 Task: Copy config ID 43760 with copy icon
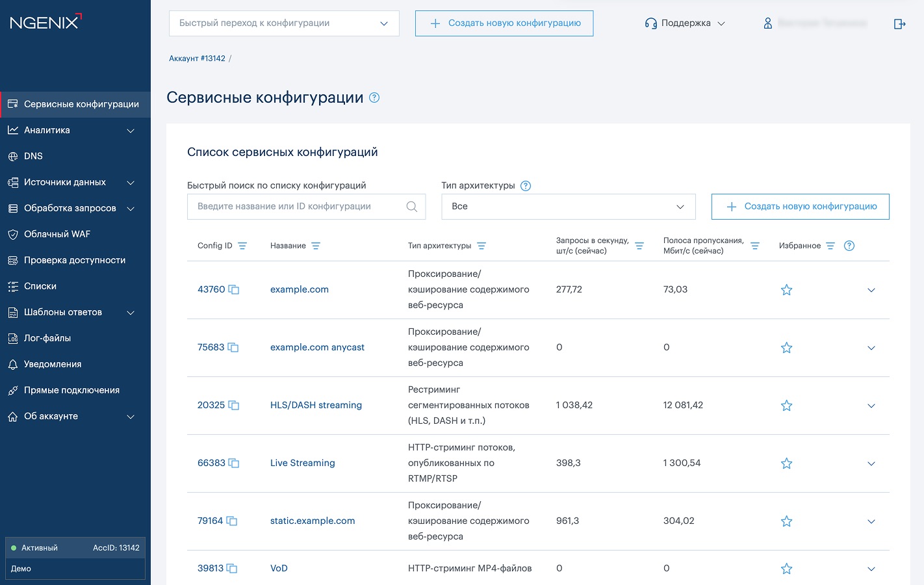234,290
